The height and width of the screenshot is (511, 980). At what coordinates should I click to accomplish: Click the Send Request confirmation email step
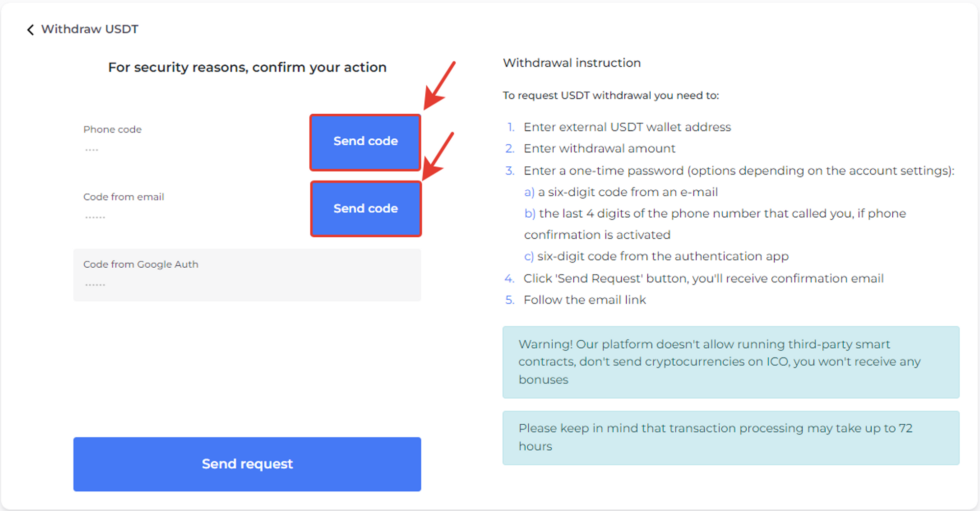coord(704,279)
